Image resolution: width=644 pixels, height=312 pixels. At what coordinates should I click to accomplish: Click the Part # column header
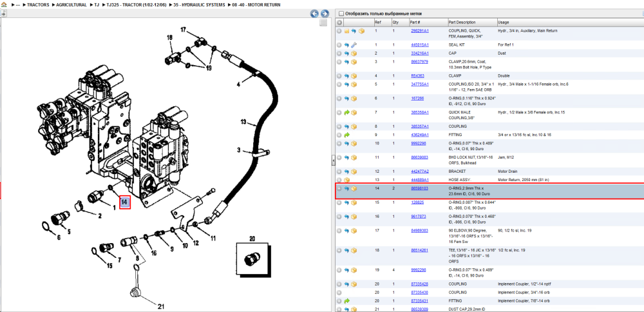click(x=428, y=22)
